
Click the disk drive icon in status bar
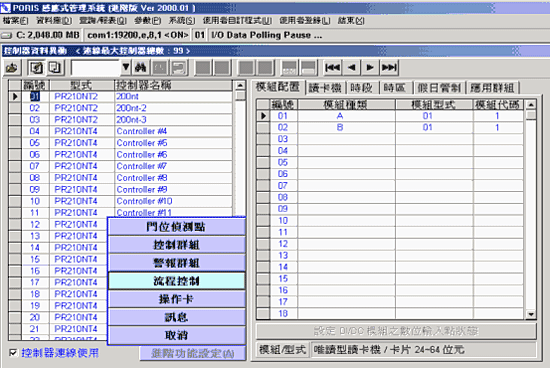coord(7,35)
